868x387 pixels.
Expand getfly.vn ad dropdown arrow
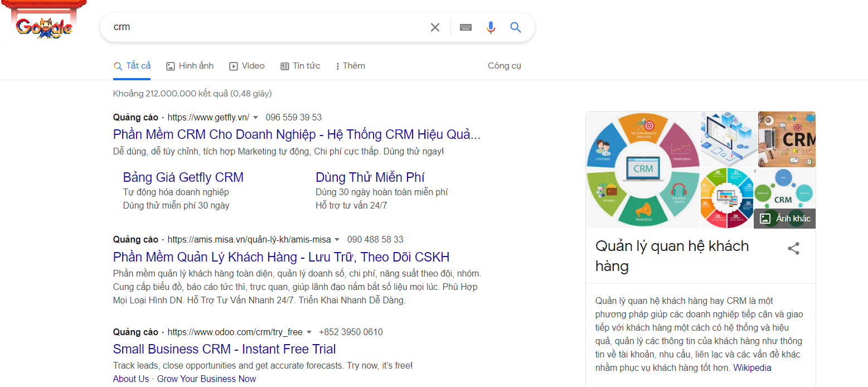255,118
